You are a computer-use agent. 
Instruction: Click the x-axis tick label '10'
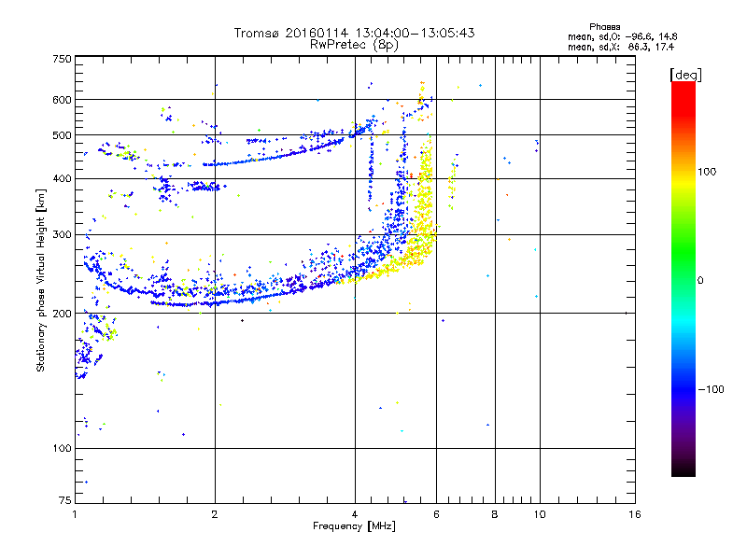click(540, 514)
